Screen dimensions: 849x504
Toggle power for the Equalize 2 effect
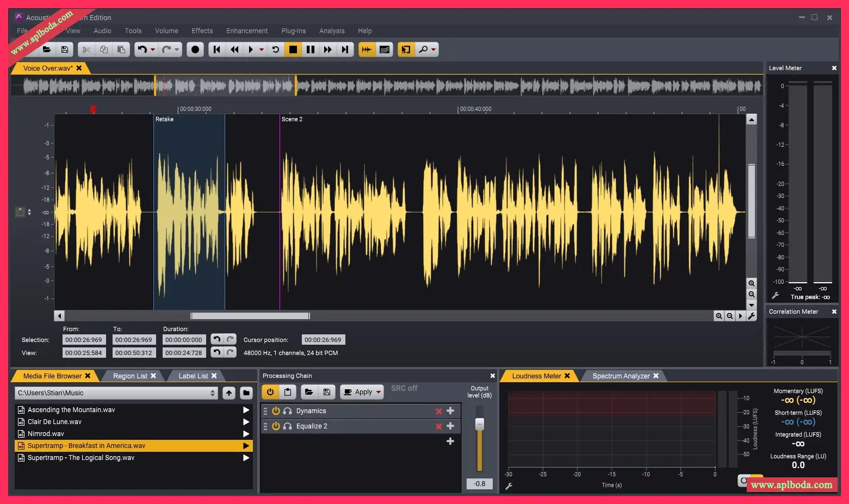(x=276, y=426)
